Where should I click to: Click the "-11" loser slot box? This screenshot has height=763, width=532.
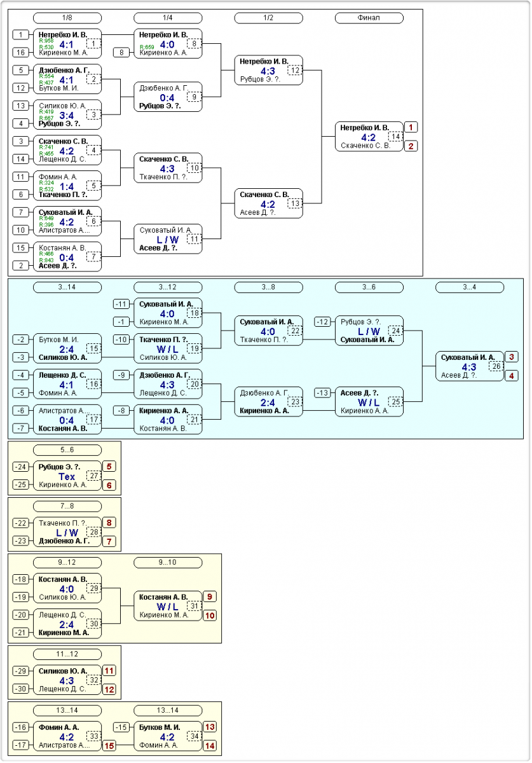(122, 304)
